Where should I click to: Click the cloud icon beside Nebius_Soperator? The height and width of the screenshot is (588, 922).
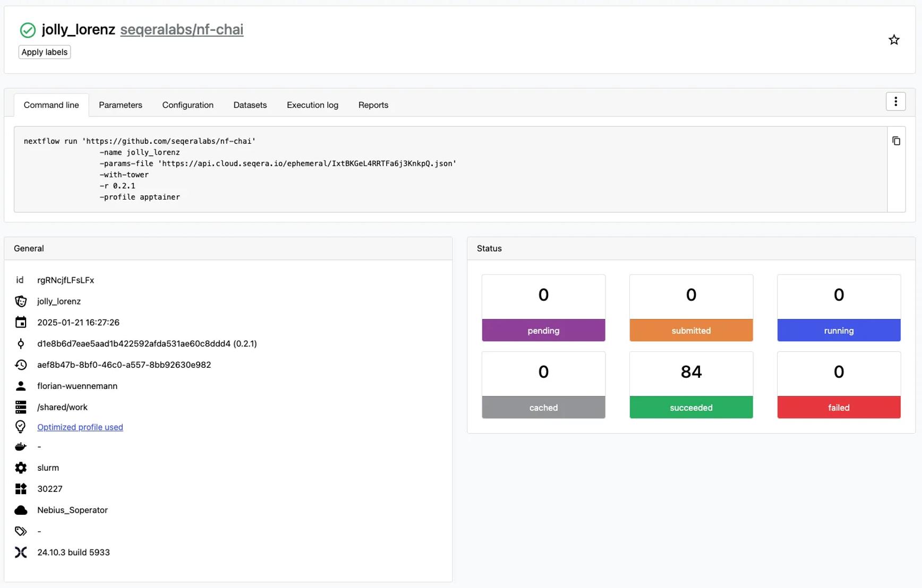tap(21, 510)
